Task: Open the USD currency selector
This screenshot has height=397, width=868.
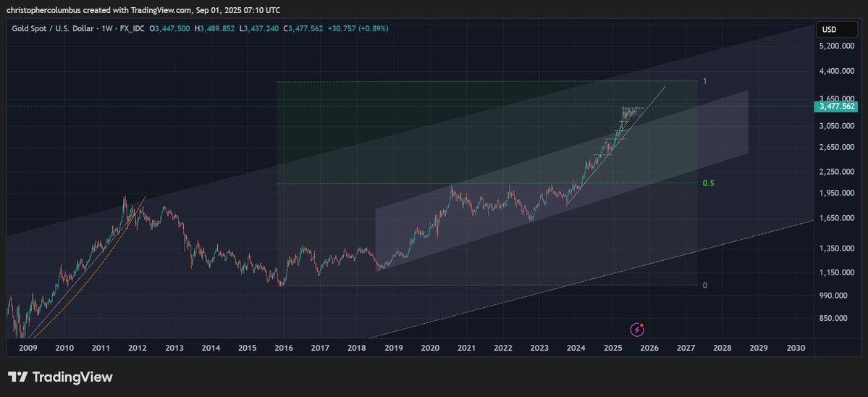Action: pos(827,30)
